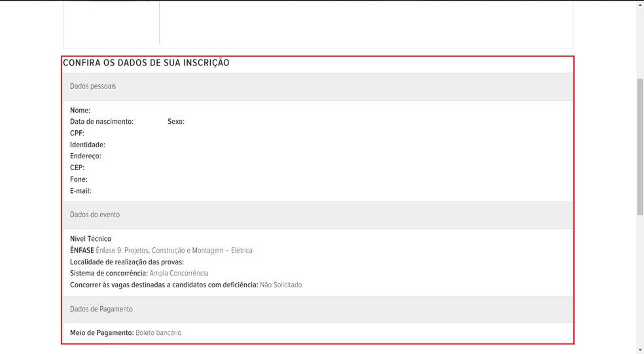Click the 'Data de nascimento:' label
Viewport: 644px width, 354px height.
[x=102, y=122]
